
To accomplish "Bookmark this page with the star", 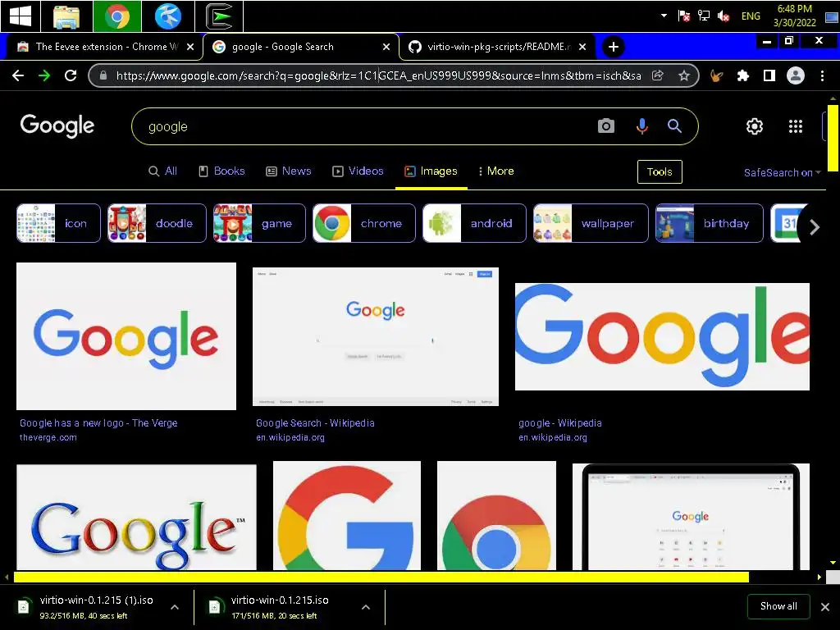I will pyautogui.click(x=684, y=75).
